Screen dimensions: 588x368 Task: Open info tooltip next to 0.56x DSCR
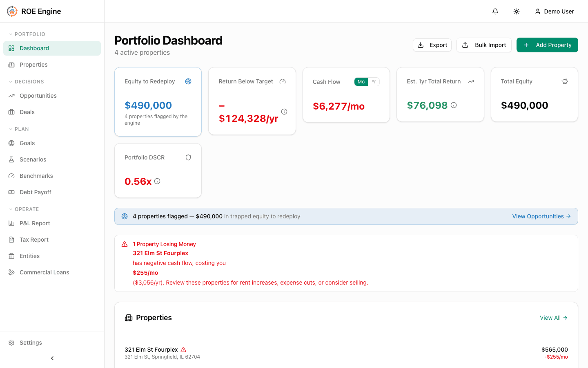[x=157, y=181]
